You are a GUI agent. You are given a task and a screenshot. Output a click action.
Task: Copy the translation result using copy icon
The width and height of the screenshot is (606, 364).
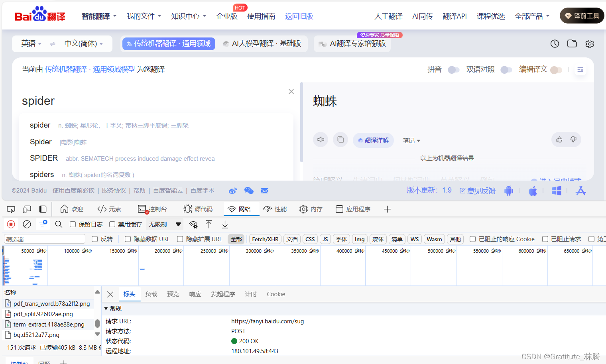click(x=340, y=139)
